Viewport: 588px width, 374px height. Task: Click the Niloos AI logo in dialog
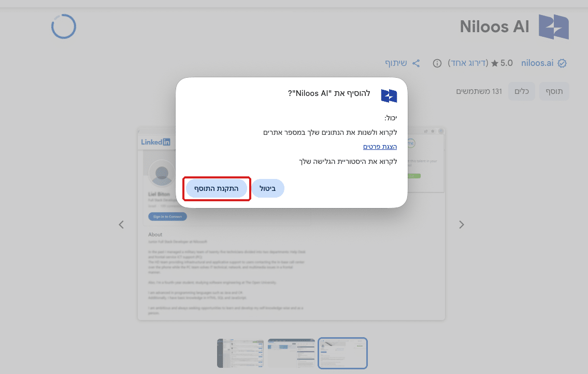[389, 96]
